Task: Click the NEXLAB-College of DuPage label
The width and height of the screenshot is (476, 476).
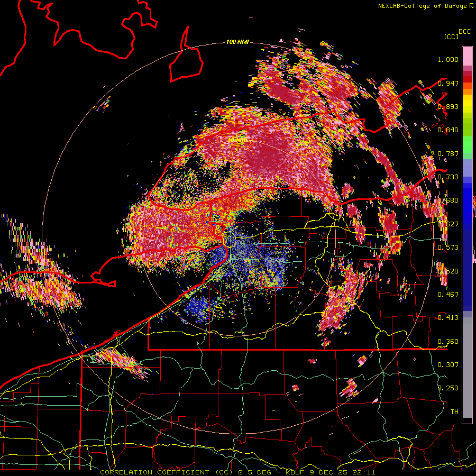Action: 422,6
